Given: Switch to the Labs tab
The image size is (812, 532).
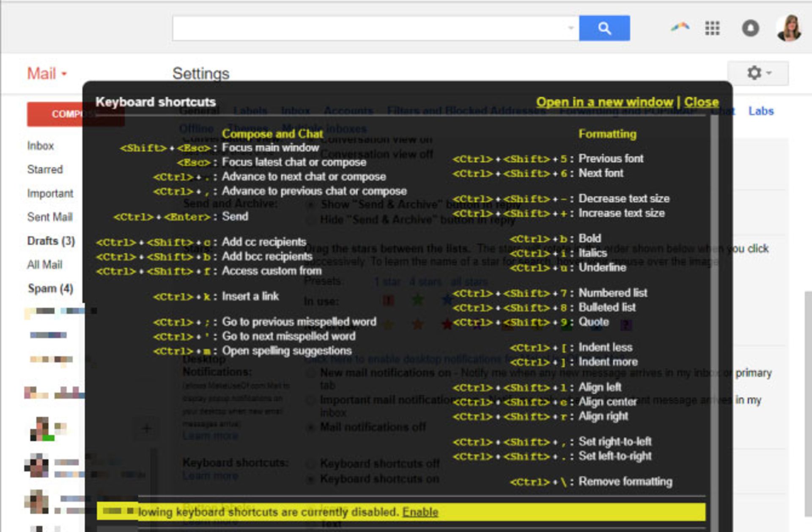Looking at the screenshot, I should click(760, 111).
